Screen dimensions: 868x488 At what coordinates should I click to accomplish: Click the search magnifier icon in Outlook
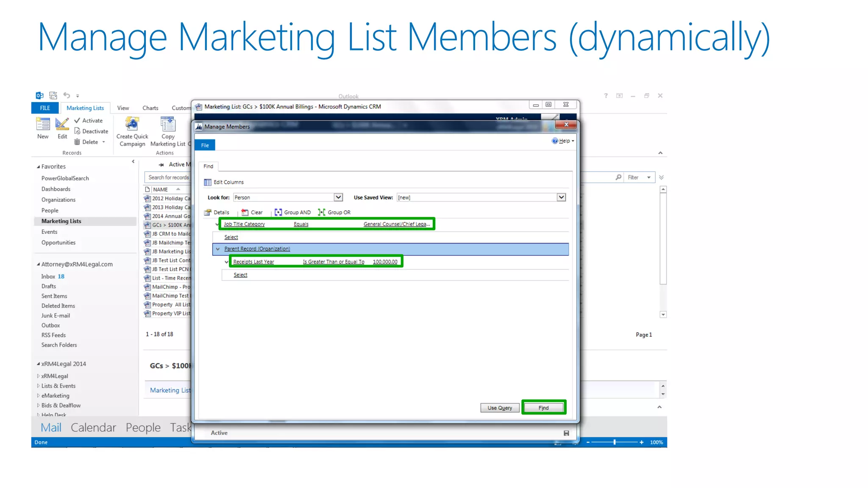618,177
